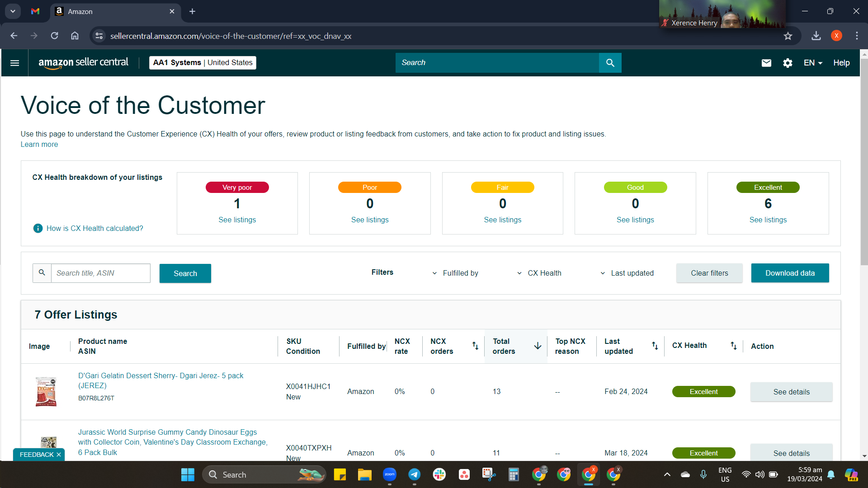The height and width of the screenshot is (488, 868).
Task: Click the header Search input field
Action: [497, 63]
